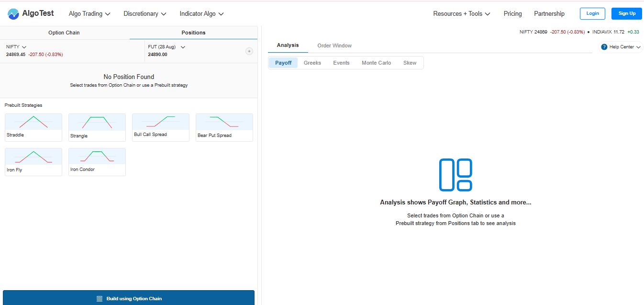
Task: Choose the Iron Condor strategy card
Action: (x=97, y=162)
